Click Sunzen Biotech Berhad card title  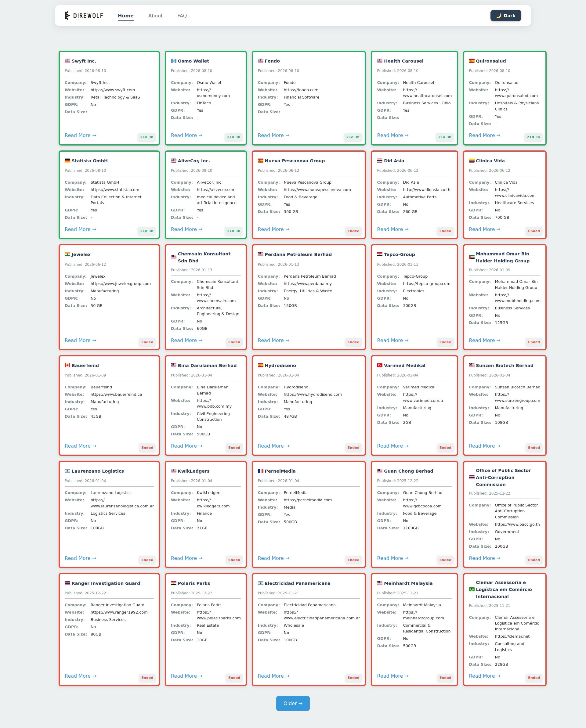click(x=505, y=365)
